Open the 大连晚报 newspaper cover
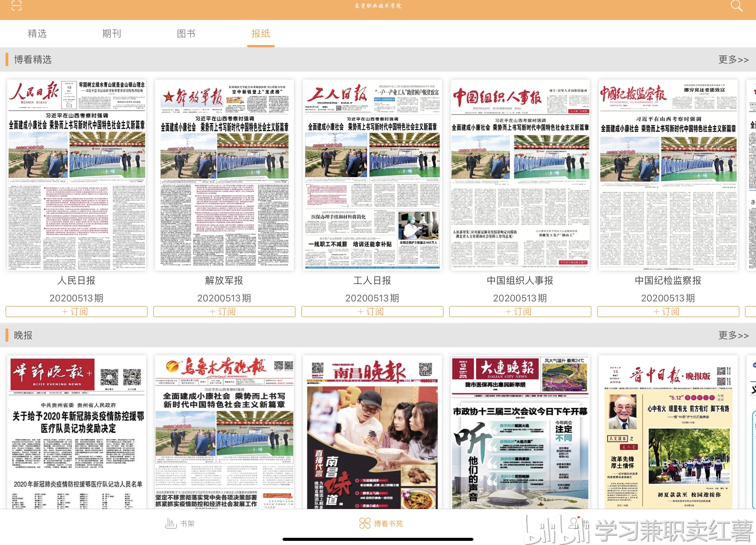 520,432
